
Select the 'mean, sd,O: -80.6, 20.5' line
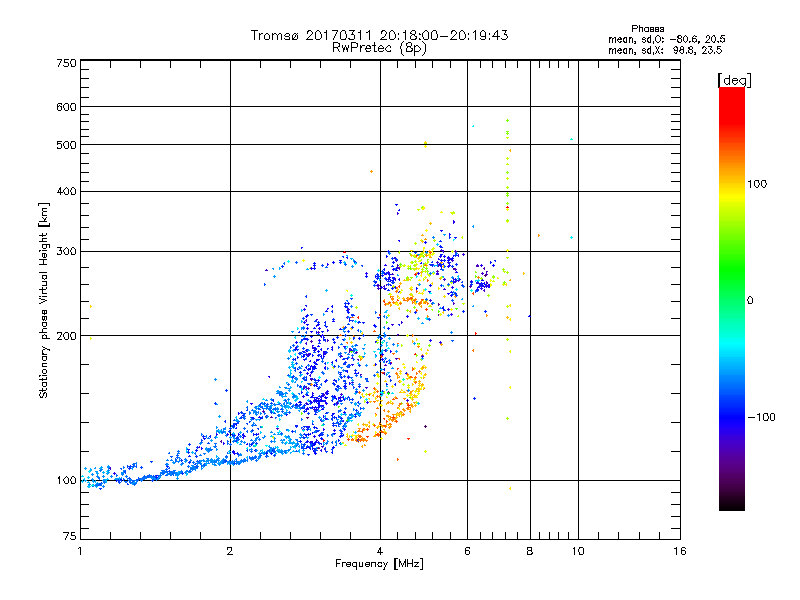tap(666, 39)
